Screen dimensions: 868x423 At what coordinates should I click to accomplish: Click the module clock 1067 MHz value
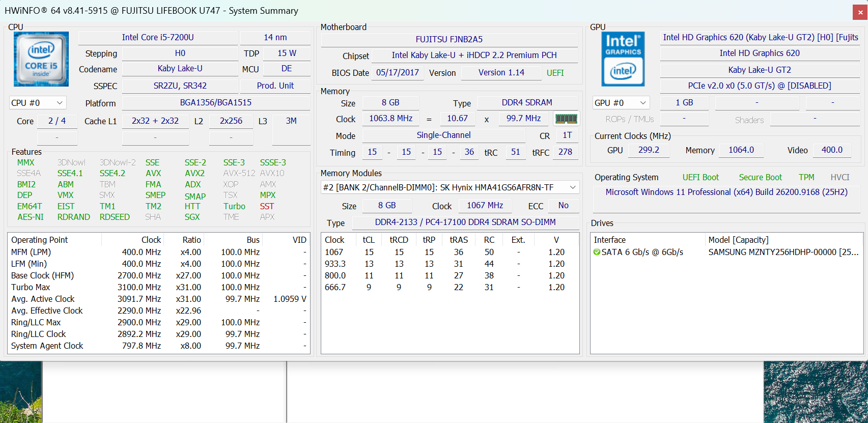click(485, 205)
